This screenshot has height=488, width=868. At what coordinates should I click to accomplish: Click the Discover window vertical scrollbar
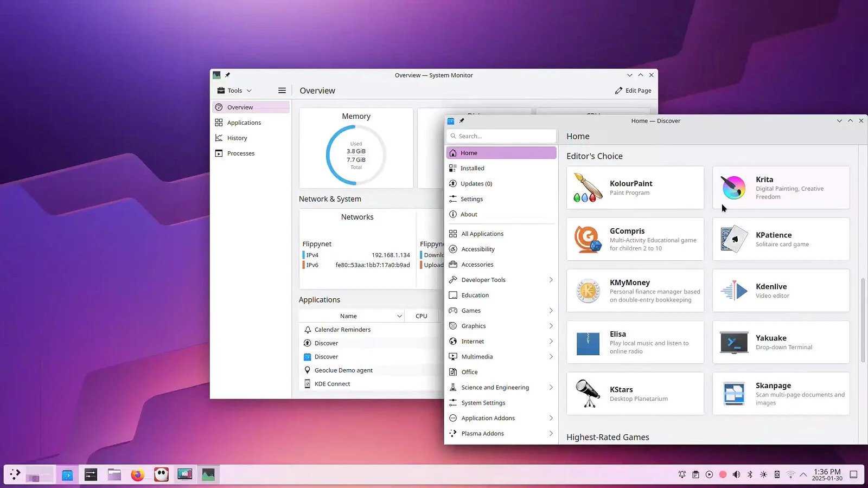pyautogui.click(x=863, y=320)
